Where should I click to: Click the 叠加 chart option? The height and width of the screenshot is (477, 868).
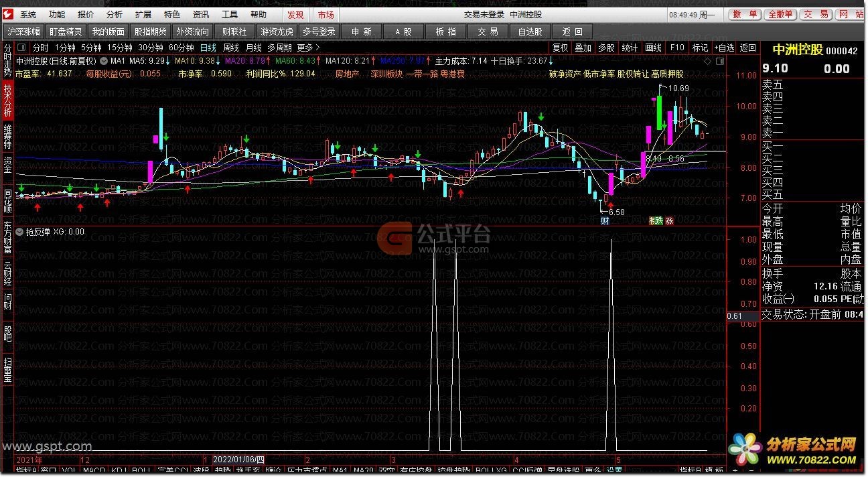583,48
